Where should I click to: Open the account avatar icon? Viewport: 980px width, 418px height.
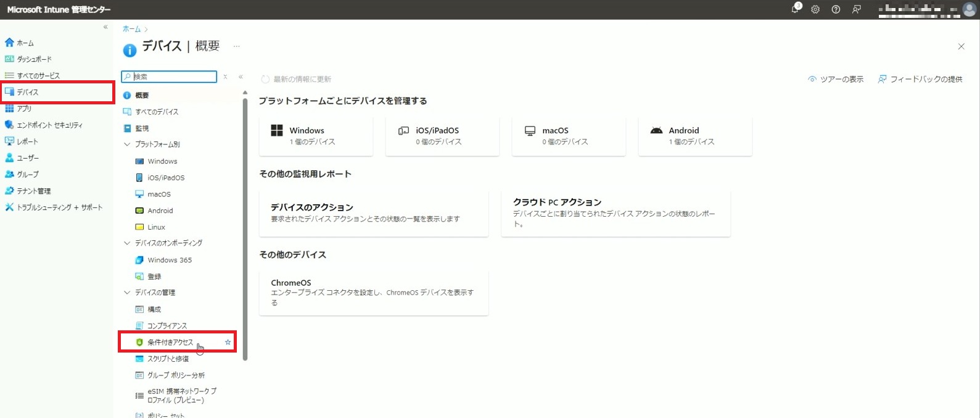[970, 9]
